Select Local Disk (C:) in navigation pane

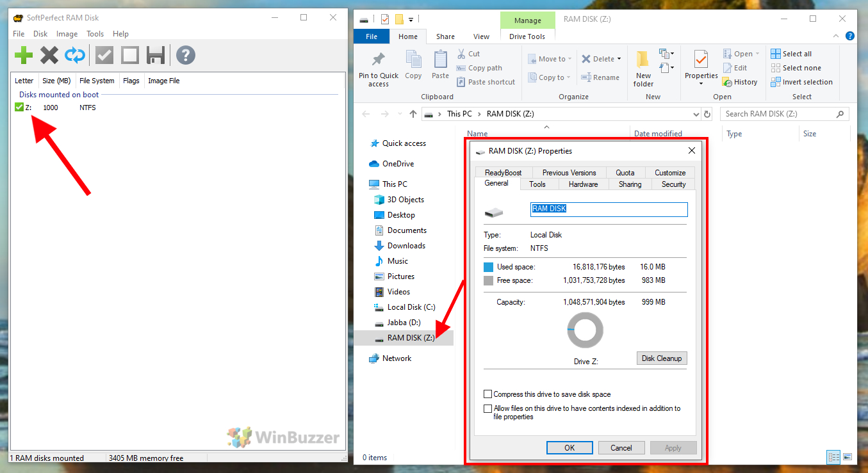[x=411, y=307]
